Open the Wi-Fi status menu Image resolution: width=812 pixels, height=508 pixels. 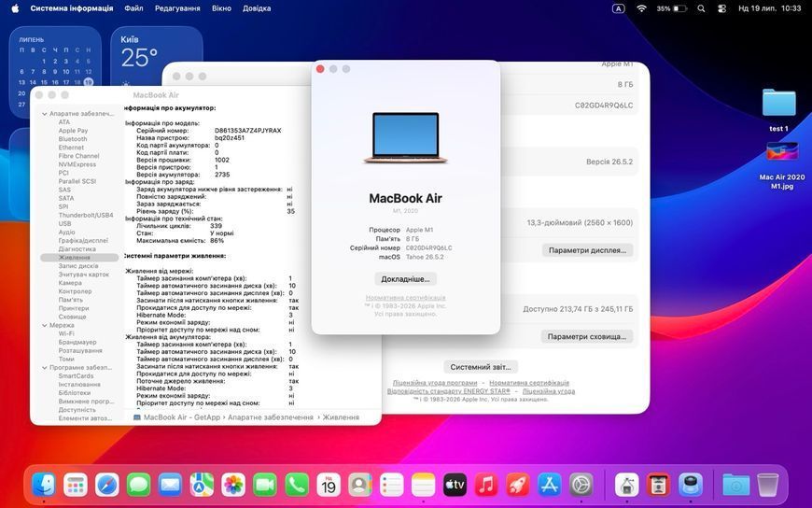point(641,8)
